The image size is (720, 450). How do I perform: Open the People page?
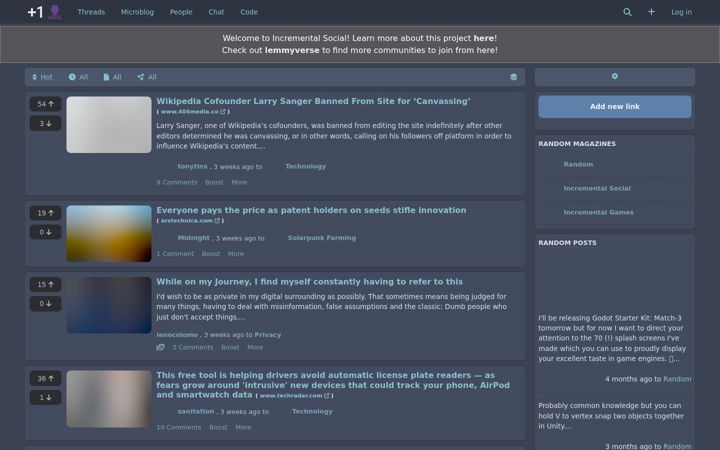pos(181,12)
